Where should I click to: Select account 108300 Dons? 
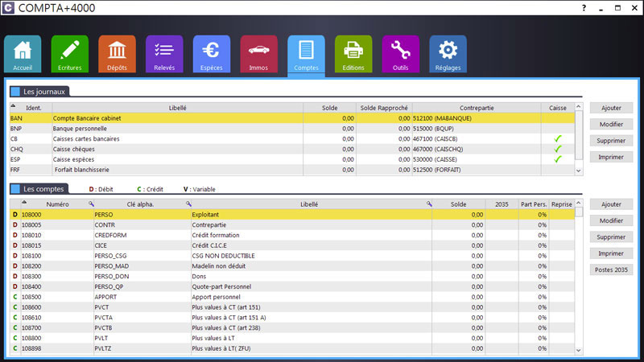point(292,276)
